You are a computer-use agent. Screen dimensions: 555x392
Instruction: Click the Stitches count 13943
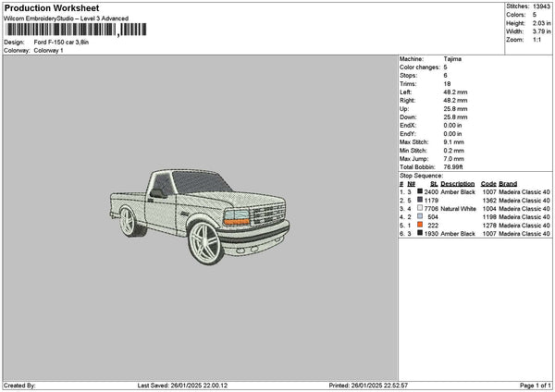pyautogui.click(x=541, y=6)
